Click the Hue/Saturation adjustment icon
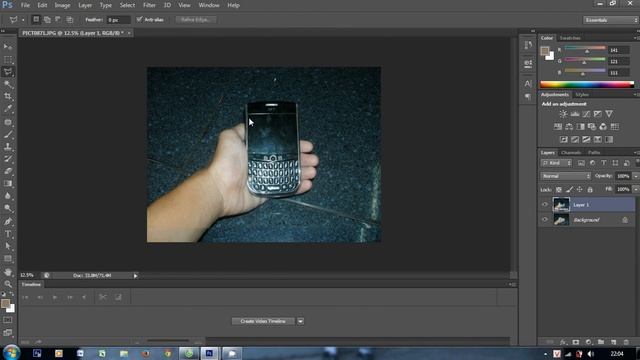Image resolution: width=640 pixels, height=360 pixels. pos(558,127)
